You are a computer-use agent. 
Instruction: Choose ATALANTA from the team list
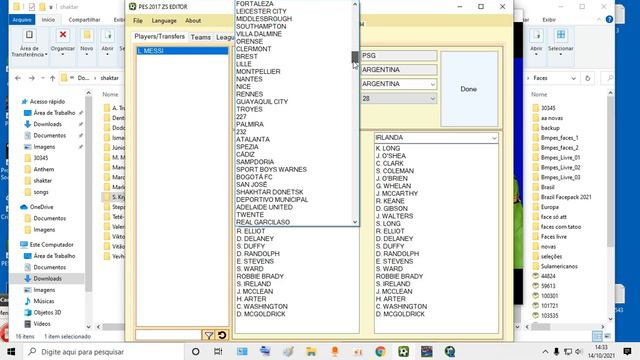pyautogui.click(x=253, y=139)
